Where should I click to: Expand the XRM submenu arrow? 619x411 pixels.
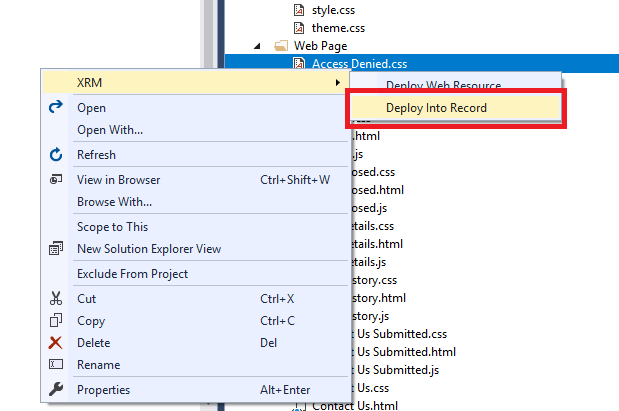(x=338, y=82)
